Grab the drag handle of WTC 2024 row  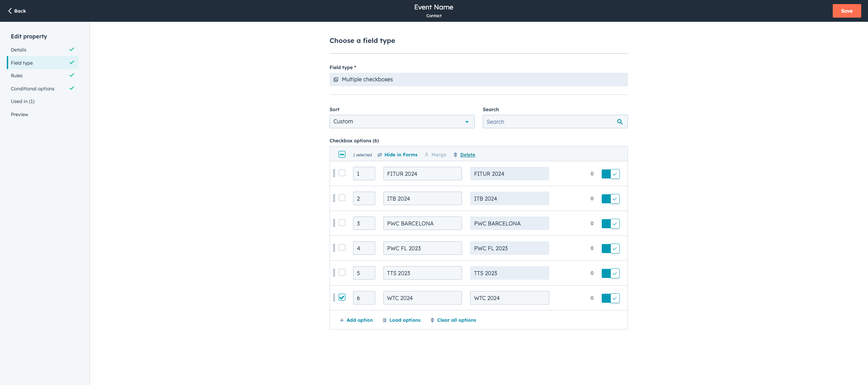pos(334,297)
